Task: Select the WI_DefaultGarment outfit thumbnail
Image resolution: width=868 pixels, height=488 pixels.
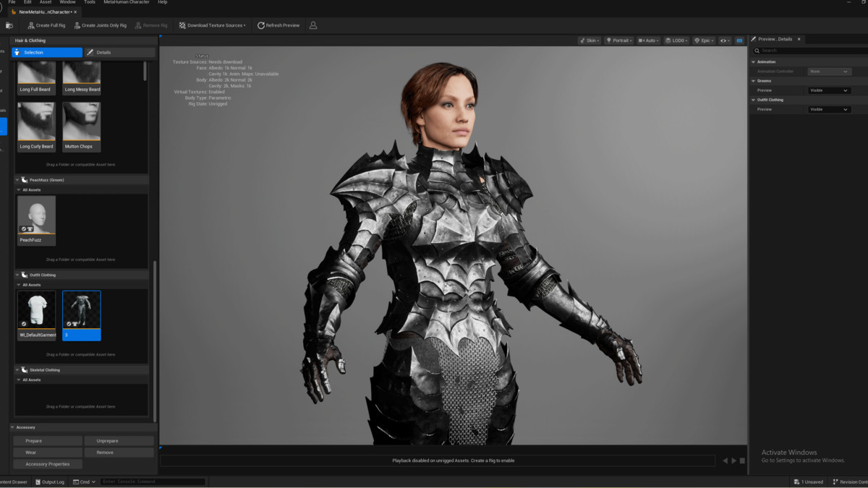Action: pyautogui.click(x=36, y=315)
